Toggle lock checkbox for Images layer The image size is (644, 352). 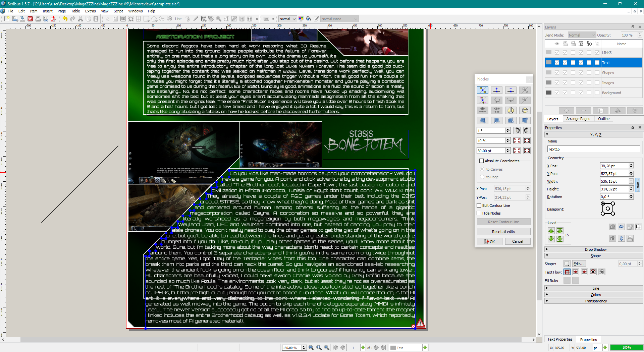coord(573,83)
